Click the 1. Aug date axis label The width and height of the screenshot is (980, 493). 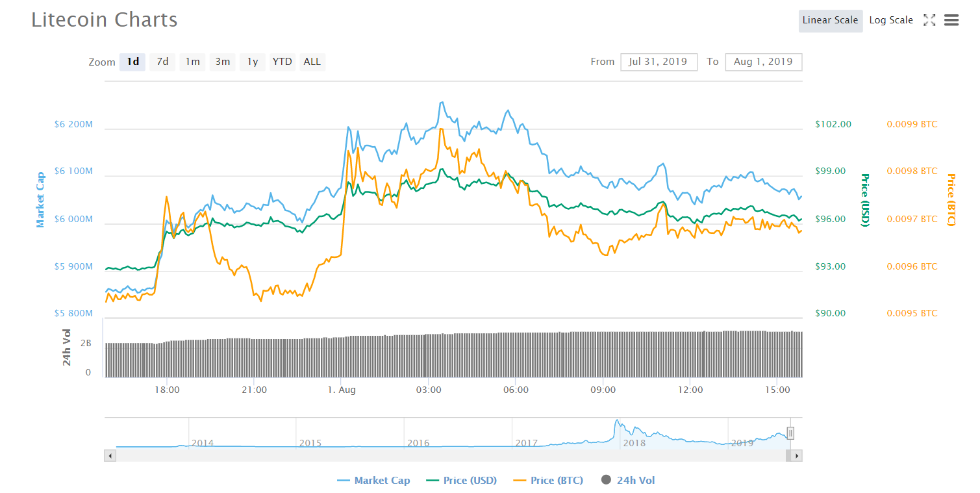342,390
